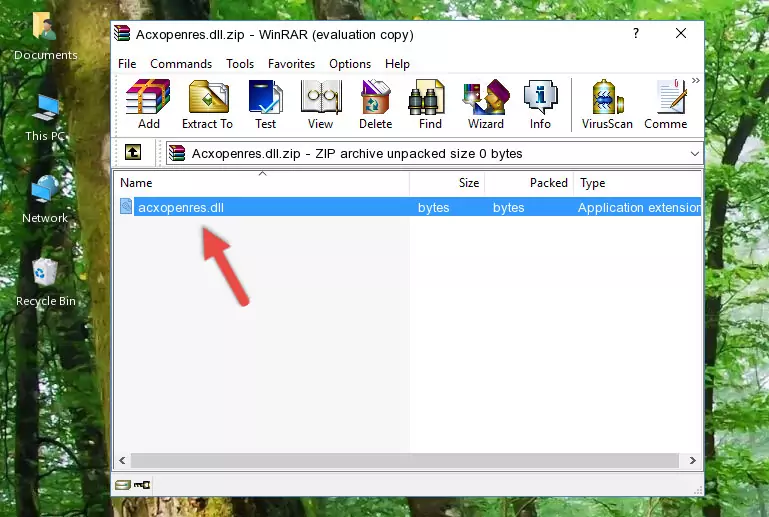Click the acxopenres.dll file icon
769x517 pixels.
pos(126,207)
